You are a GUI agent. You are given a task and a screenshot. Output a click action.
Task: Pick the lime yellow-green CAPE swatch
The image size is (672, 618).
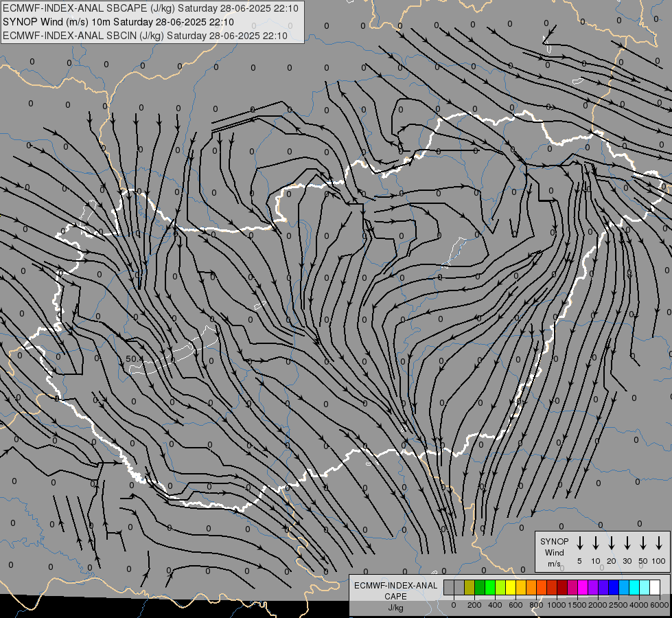(500, 587)
